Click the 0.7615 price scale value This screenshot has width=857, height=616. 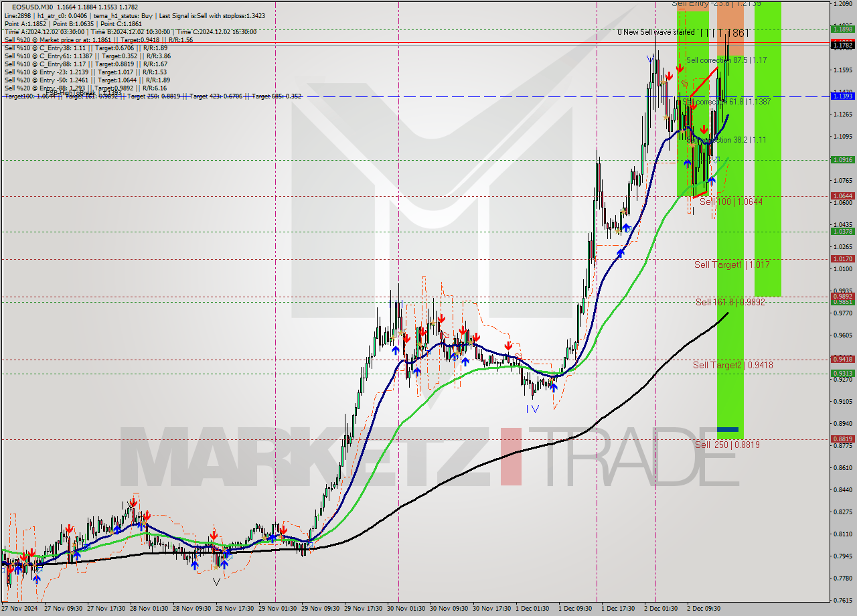(842, 599)
